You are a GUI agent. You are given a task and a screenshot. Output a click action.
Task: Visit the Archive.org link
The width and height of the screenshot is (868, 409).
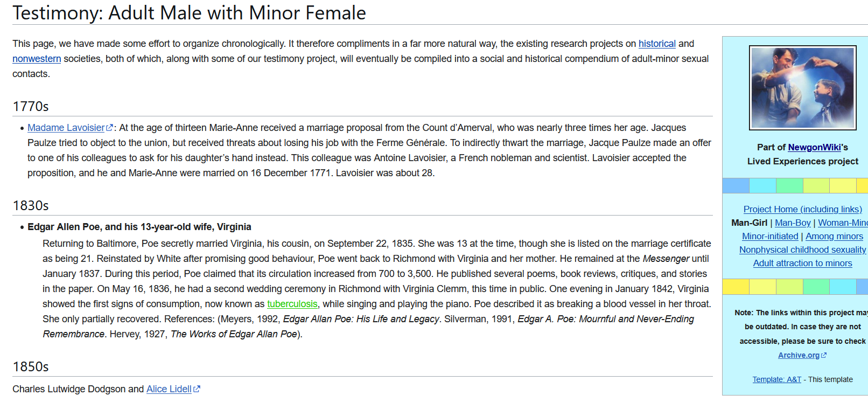[799, 355]
